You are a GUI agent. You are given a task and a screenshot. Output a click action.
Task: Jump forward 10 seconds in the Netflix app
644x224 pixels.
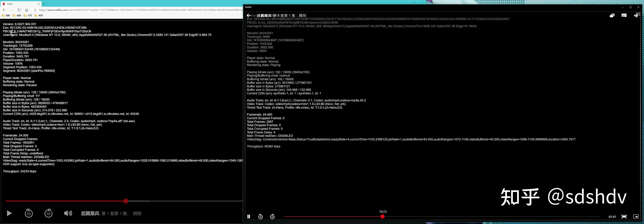point(272,216)
